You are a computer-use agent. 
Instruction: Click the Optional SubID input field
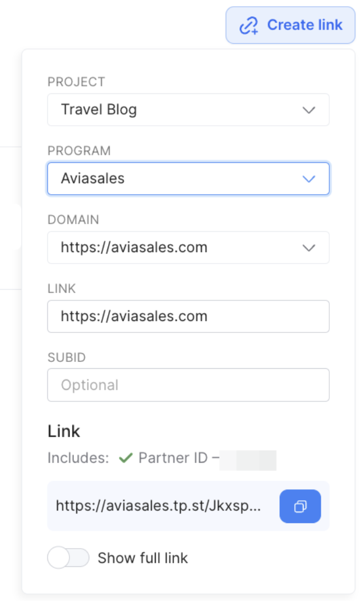(x=188, y=385)
